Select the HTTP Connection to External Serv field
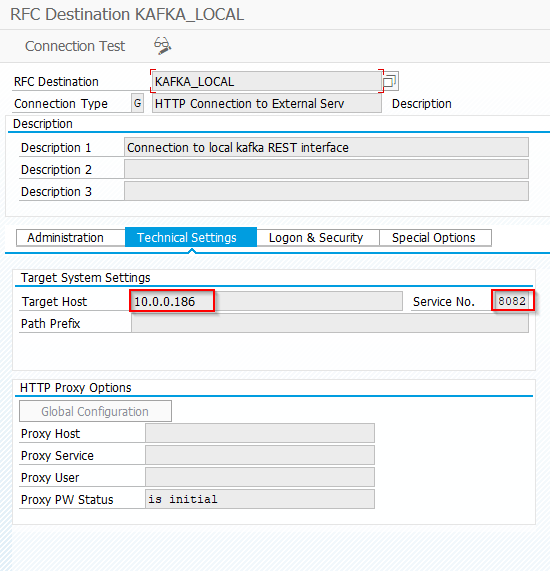Viewport: 550px width, 571px height. point(267,103)
